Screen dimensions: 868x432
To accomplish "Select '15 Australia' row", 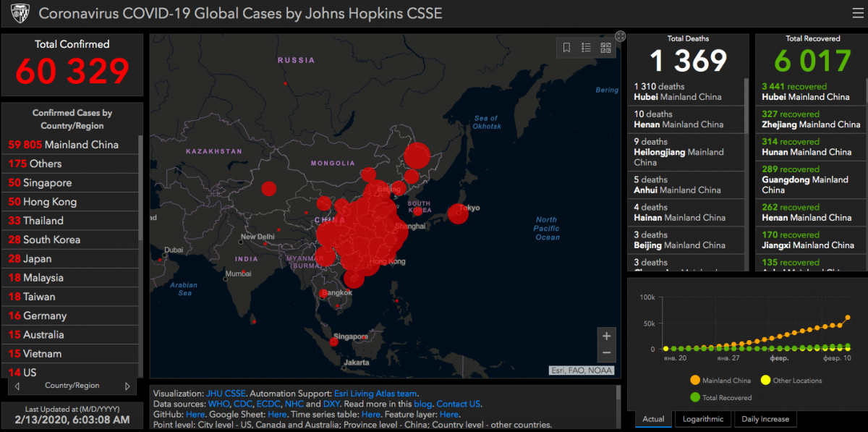I will [x=71, y=334].
